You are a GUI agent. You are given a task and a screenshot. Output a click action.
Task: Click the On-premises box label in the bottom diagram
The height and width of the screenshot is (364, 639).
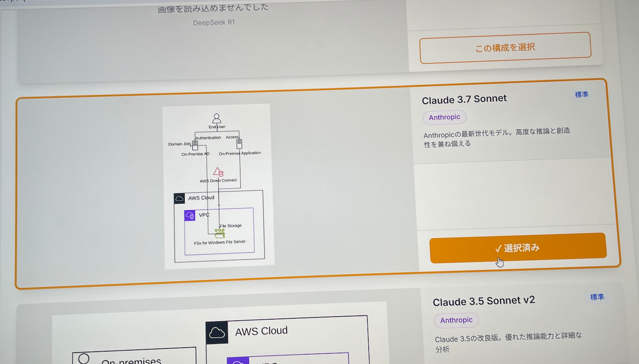pyautogui.click(x=131, y=360)
